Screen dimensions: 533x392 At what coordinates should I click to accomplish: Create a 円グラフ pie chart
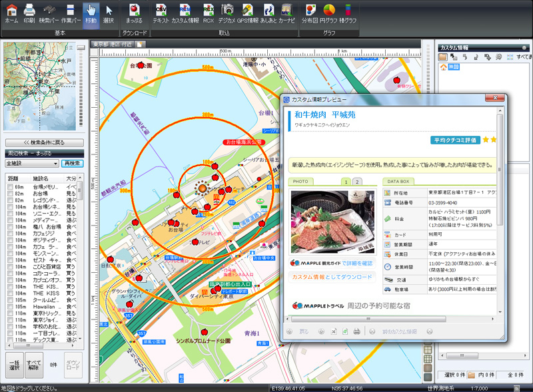(328, 13)
